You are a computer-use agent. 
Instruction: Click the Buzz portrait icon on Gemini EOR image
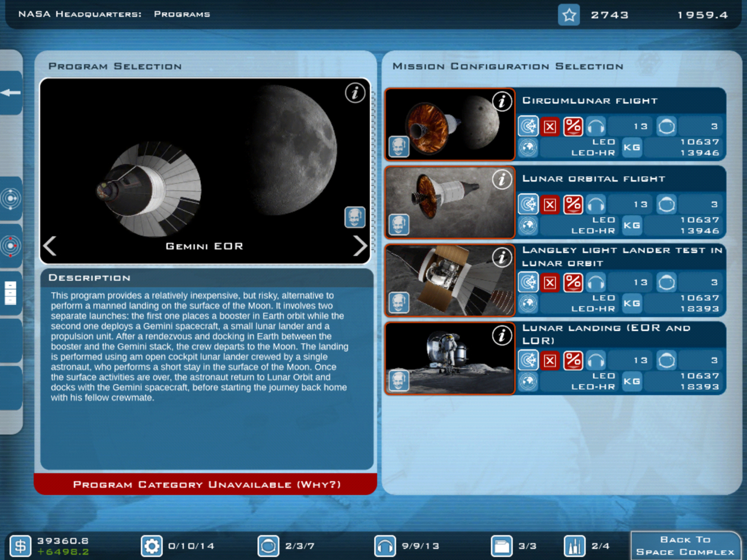coord(355,218)
